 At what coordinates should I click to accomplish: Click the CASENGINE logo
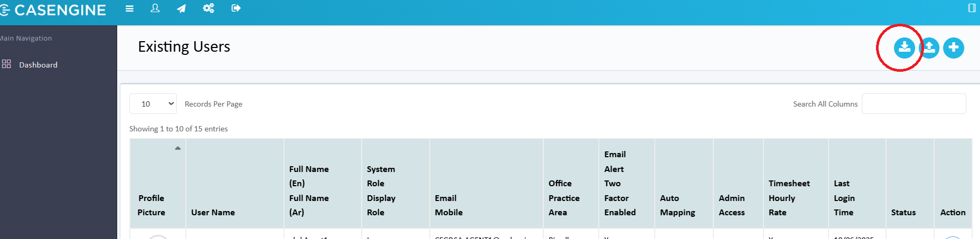pyautogui.click(x=53, y=9)
